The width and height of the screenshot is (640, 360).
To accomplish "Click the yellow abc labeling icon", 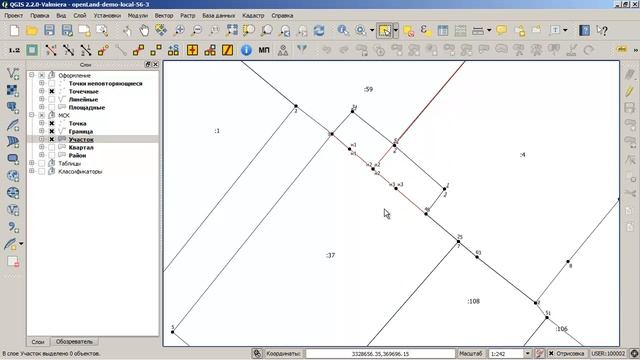I will (622, 50).
